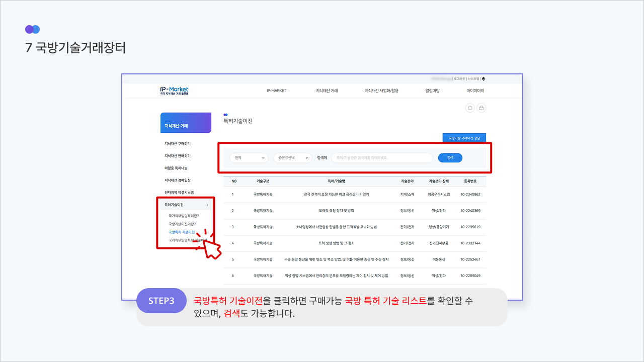Open the 알림마당 top menu
644x362 pixels.
(x=432, y=91)
